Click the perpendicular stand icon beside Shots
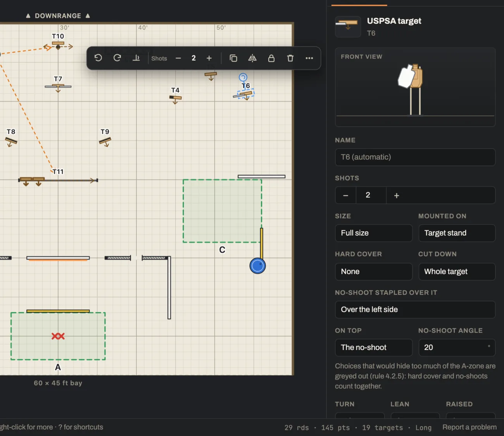The height and width of the screenshot is (436, 504). [136, 58]
